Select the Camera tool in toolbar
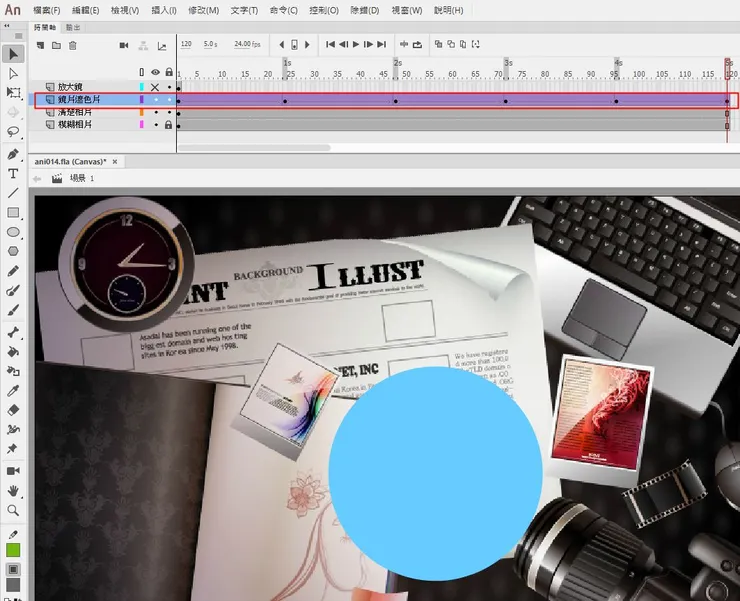 (13, 471)
